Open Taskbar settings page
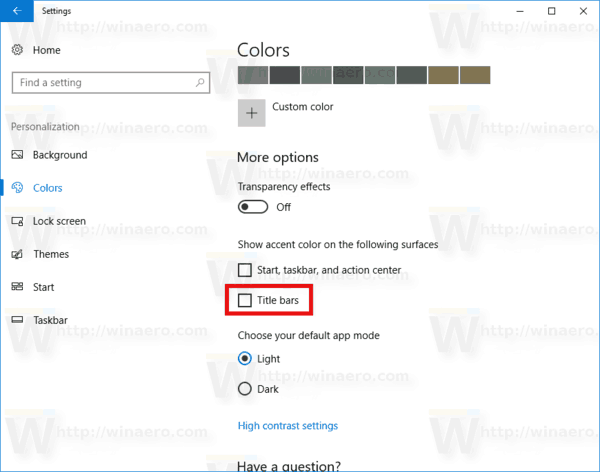Image resolution: width=600 pixels, height=472 pixels. point(50,320)
